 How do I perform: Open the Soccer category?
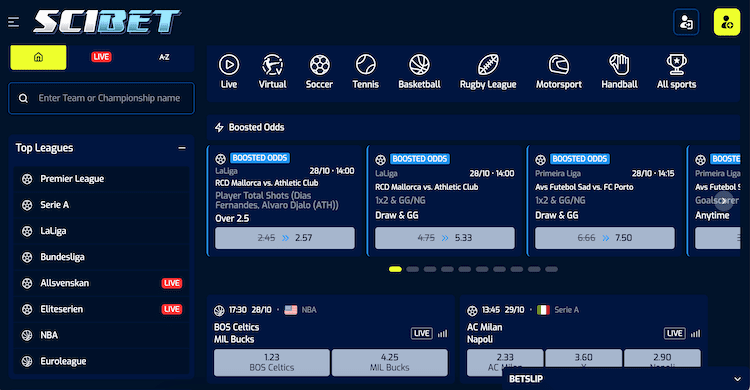(x=319, y=71)
